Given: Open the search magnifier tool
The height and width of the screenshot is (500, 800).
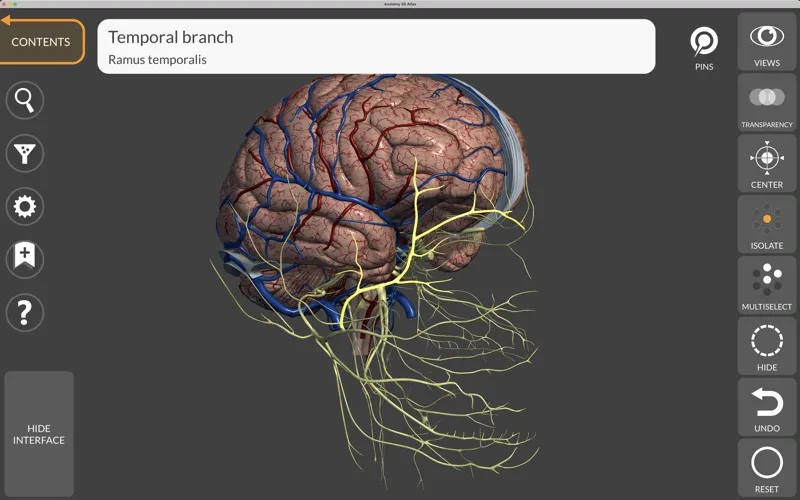Looking at the screenshot, I should [24, 100].
